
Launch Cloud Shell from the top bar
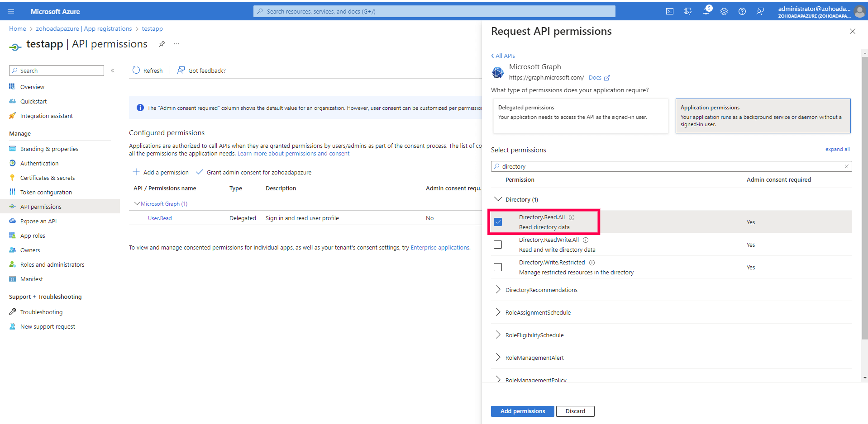tap(669, 11)
